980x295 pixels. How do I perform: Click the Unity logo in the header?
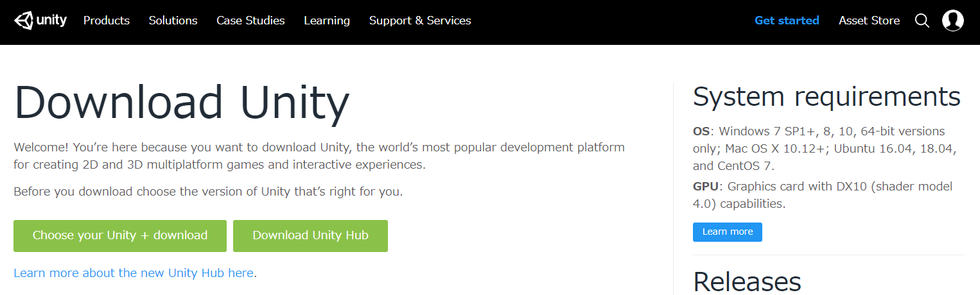(40, 21)
